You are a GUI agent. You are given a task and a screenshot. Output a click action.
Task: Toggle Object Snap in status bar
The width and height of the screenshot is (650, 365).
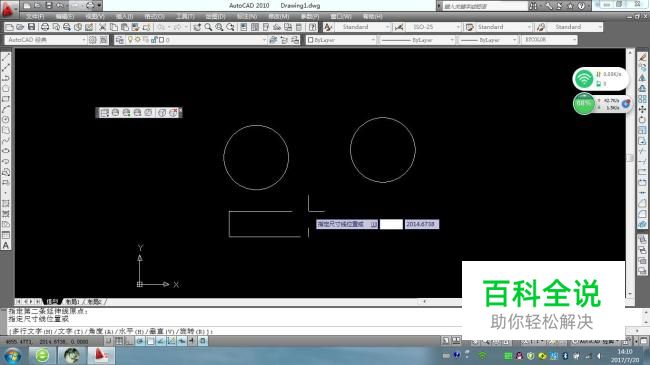[150, 341]
